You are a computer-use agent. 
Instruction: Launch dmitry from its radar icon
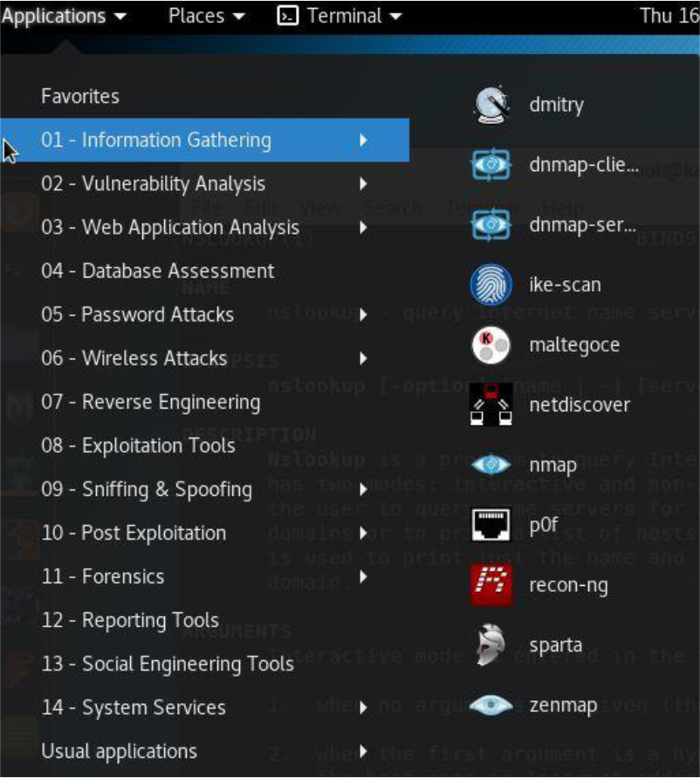[x=491, y=105]
